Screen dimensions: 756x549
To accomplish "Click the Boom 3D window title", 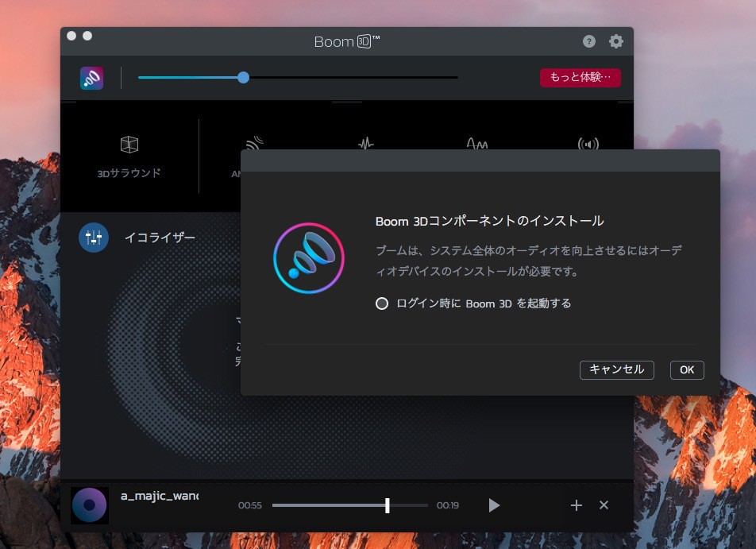I will pyautogui.click(x=347, y=41).
